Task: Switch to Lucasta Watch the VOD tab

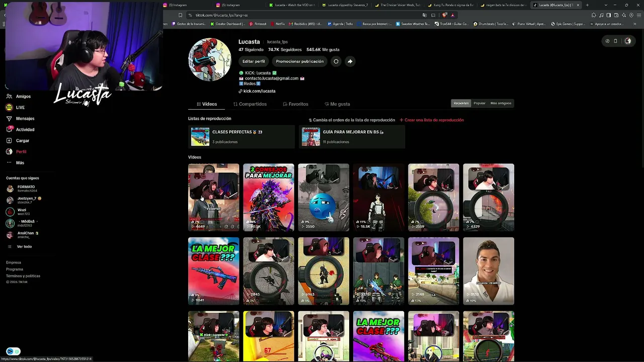Action: coord(292,5)
